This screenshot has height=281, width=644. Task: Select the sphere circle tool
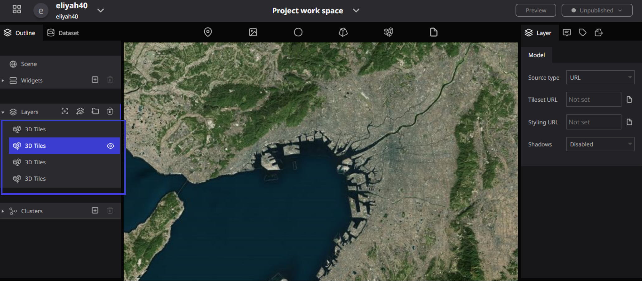point(298,32)
